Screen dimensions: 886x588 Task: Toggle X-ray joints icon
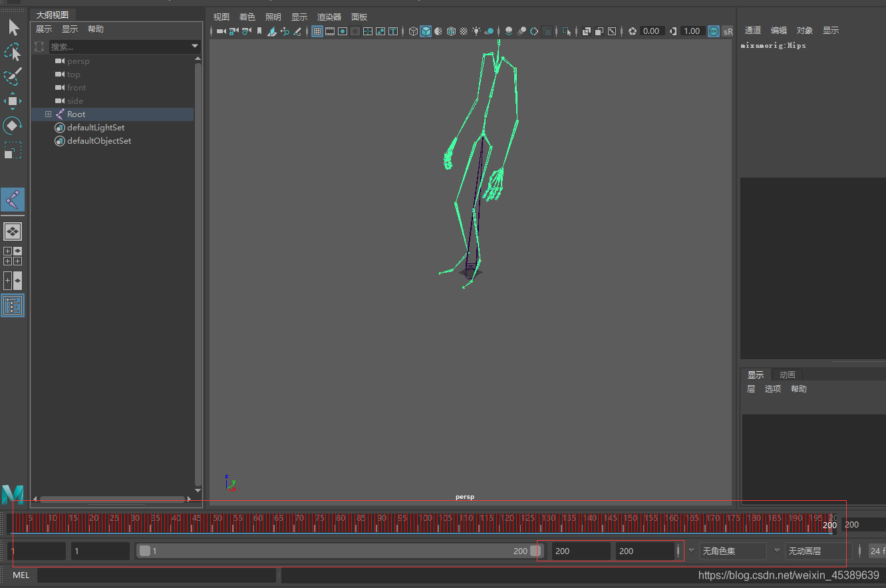[x=612, y=31]
